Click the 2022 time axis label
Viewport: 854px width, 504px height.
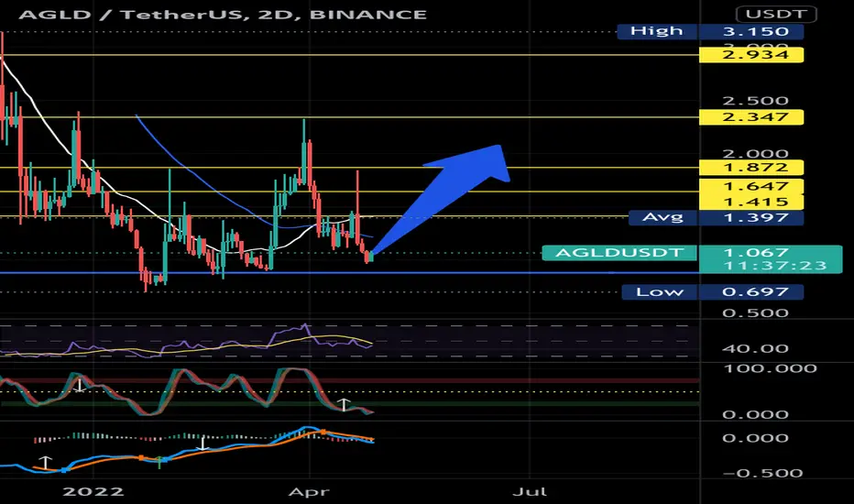[93, 492]
